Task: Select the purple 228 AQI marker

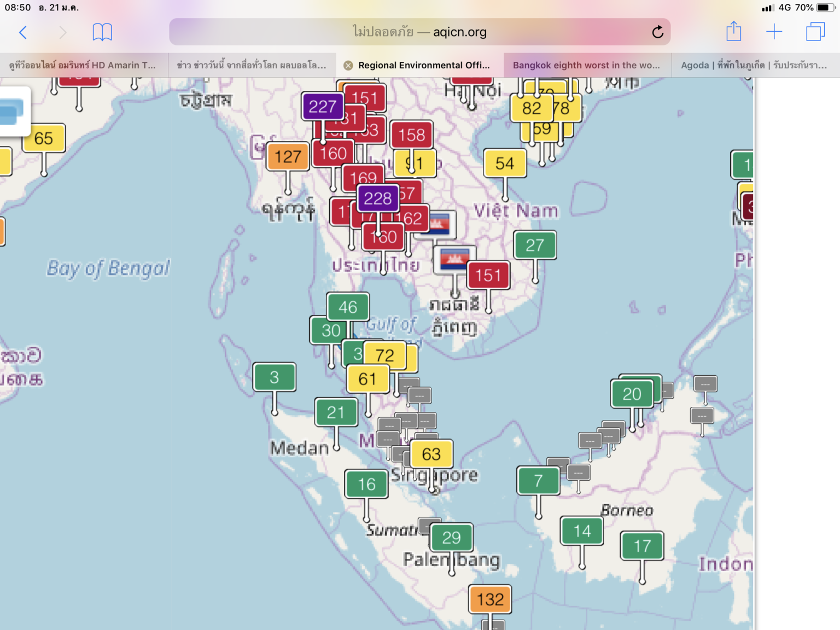Action: coord(377,199)
